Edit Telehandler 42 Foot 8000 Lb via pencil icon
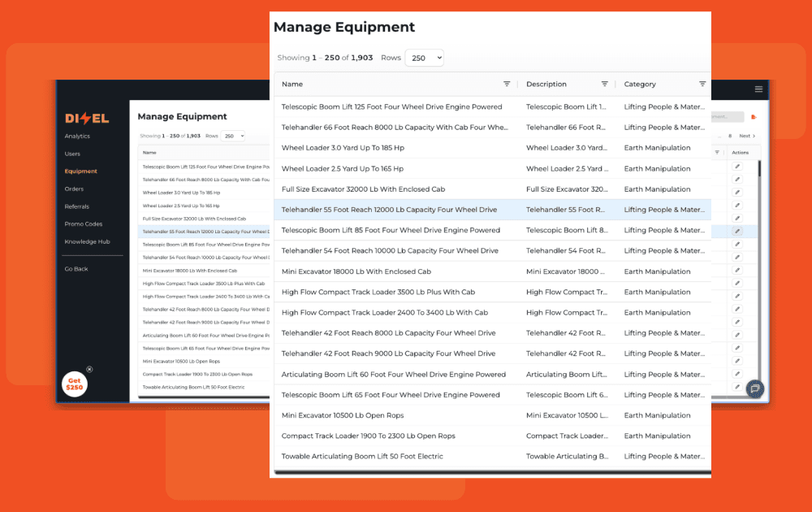 click(x=737, y=309)
